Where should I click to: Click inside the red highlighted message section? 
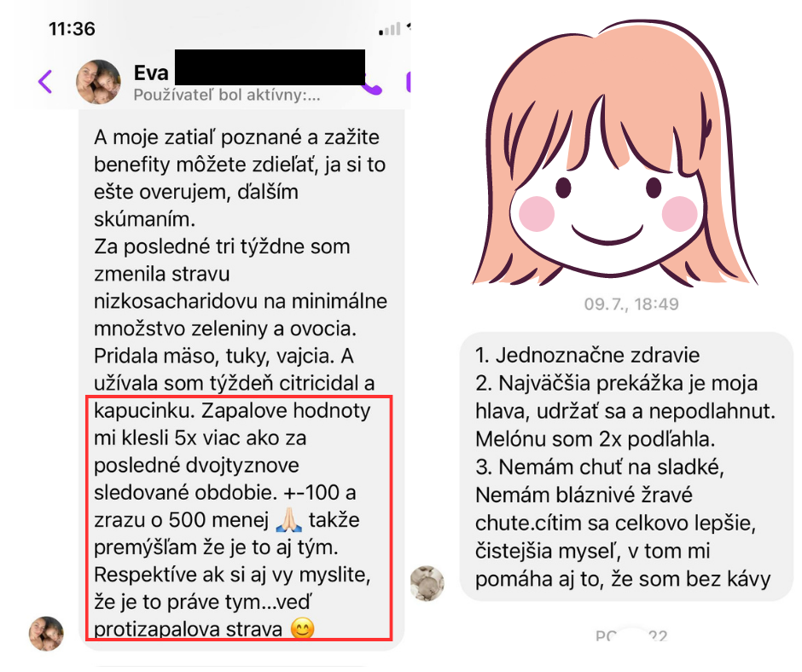tap(238, 518)
